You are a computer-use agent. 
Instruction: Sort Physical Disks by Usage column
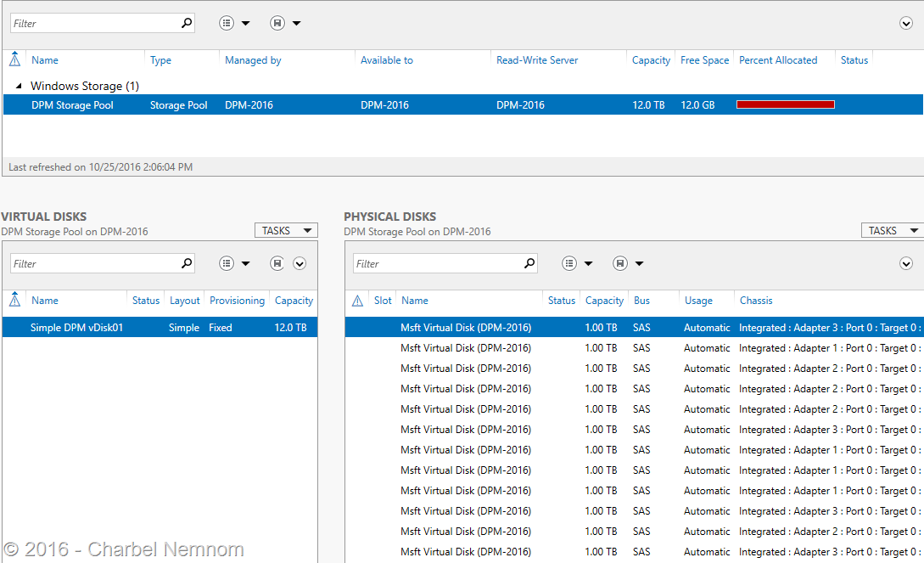tap(698, 301)
